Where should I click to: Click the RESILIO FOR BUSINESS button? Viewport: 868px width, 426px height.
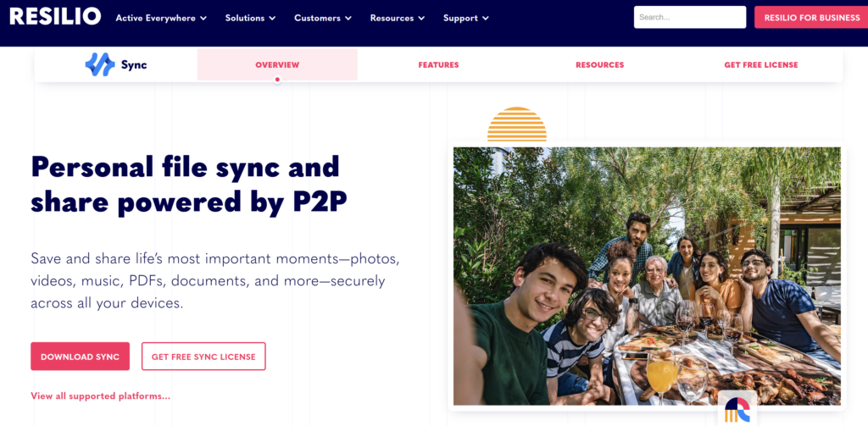[x=811, y=17]
